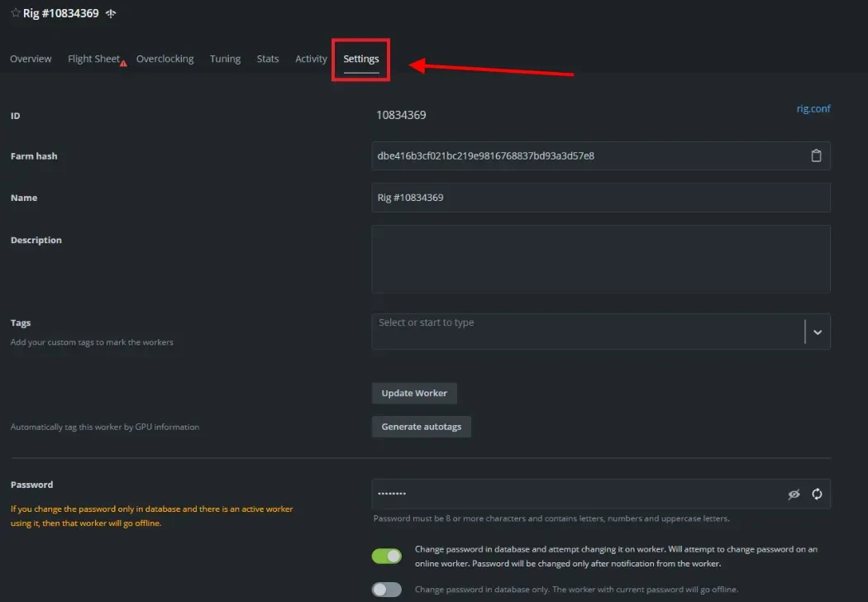
Task: Click the icon right of the rig name
Action: pyautogui.click(x=112, y=14)
